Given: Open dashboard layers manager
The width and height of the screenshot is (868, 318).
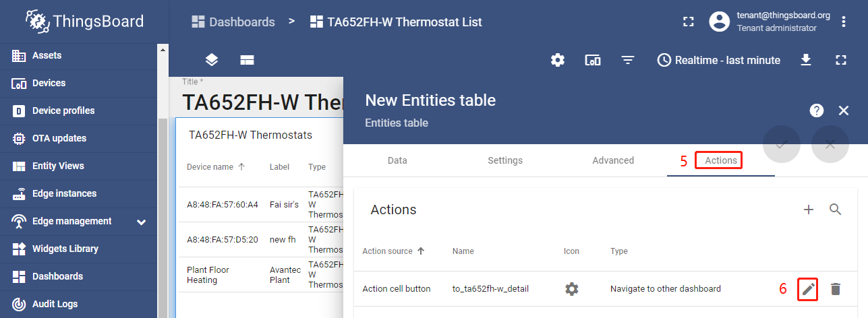Looking at the screenshot, I should [212, 60].
